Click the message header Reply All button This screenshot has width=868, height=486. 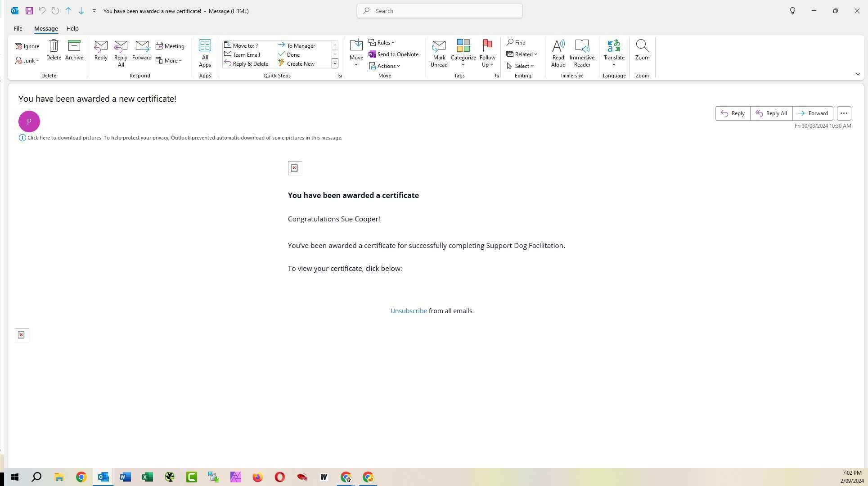pyautogui.click(x=771, y=113)
